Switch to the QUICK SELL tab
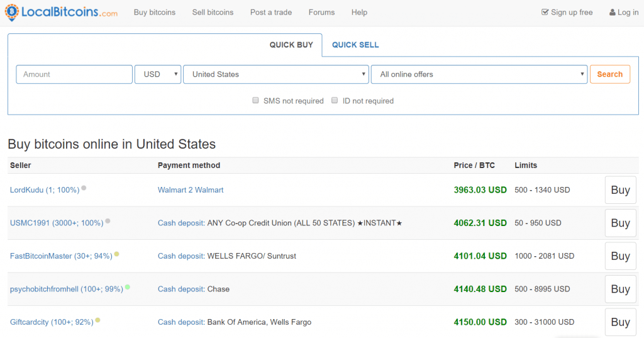 coord(355,45)
